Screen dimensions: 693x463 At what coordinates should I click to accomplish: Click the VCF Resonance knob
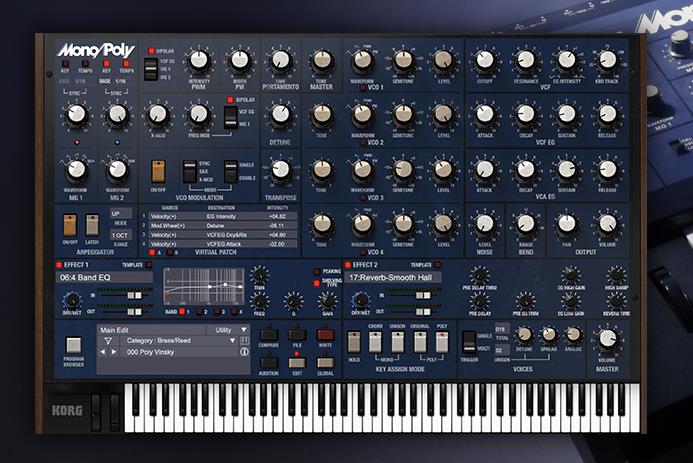[525, 60]
